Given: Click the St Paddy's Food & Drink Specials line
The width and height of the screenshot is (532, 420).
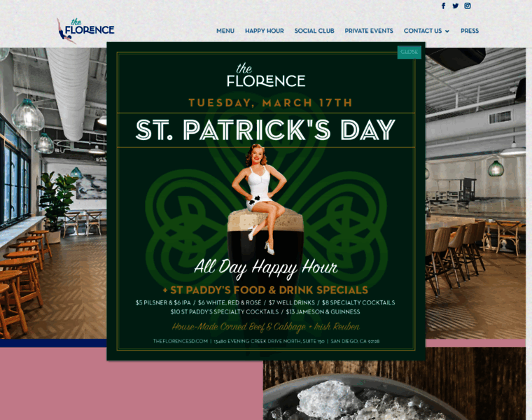Looking at the screenshot, I should [x=265, y=290].
